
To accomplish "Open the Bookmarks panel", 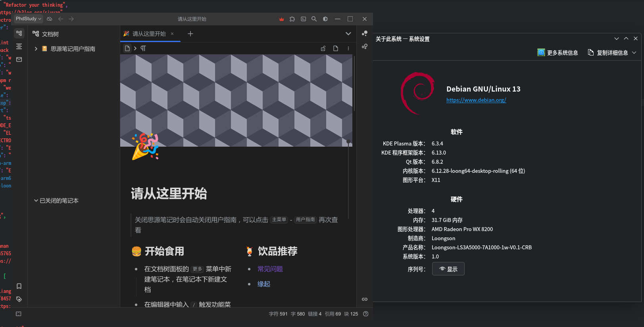I will (19, 286).
